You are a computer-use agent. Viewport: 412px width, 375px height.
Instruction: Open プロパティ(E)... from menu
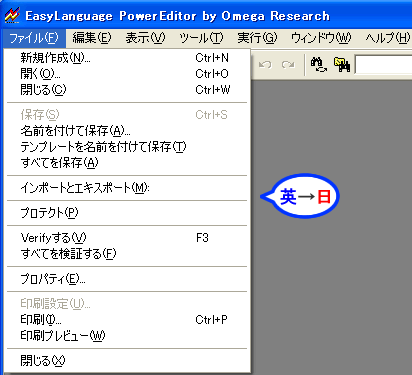click(x=127, y=279)
